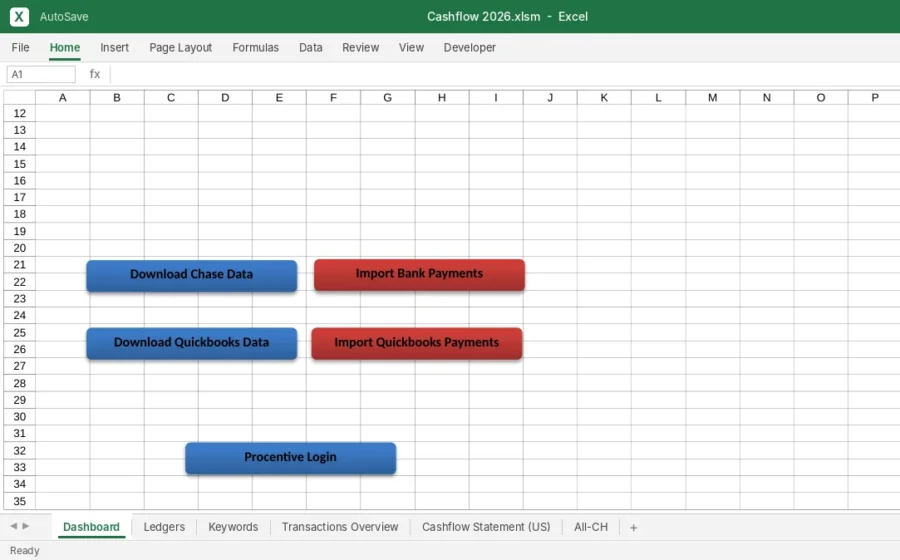
Task: Select column J header
Action: coord(550,98)
